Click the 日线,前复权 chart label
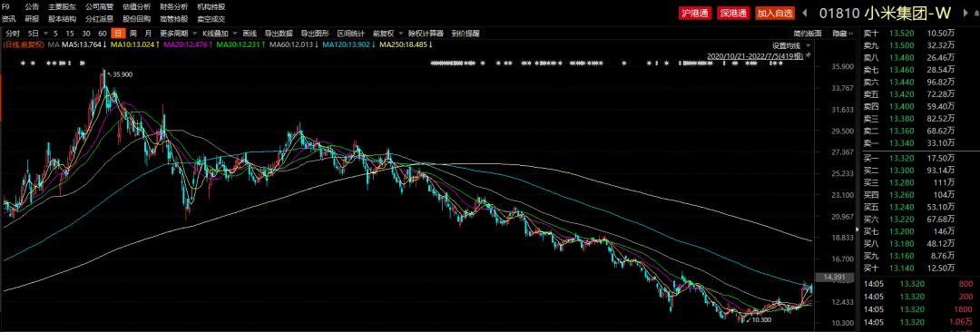980x332 pixels. pyautogui.click(x=23, y=45)
